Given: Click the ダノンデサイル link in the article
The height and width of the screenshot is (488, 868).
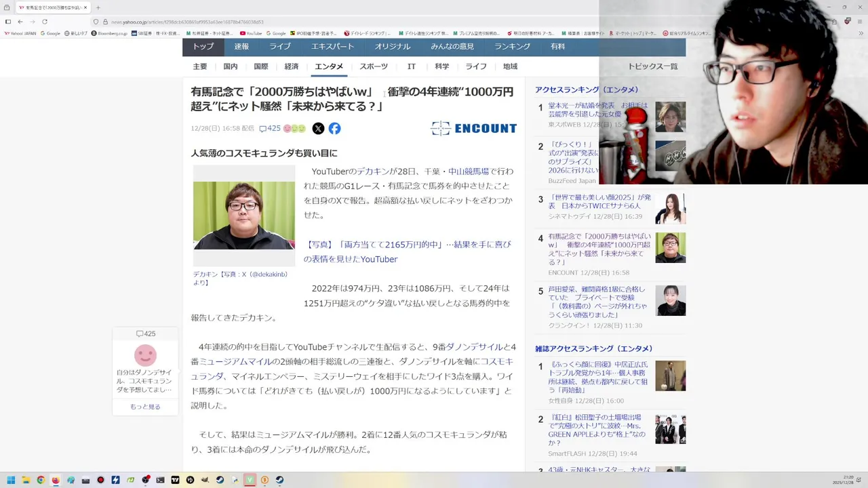Looking at the screenshot, I should click(x=474, y=347).
